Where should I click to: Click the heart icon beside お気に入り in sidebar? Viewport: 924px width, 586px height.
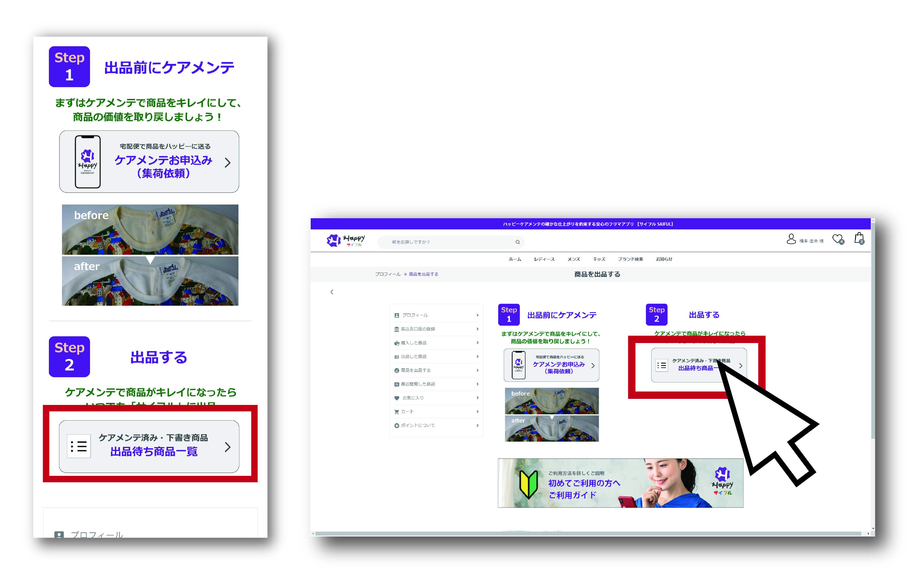click(x=397, y=398)
